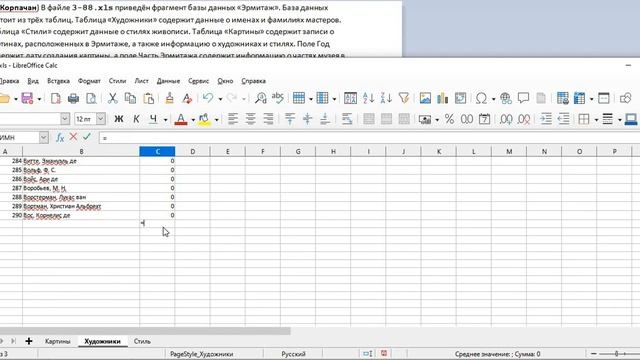Switch to Стиль sheet tab
Screen dimensions: 640x360
click(x=142, y=341)
